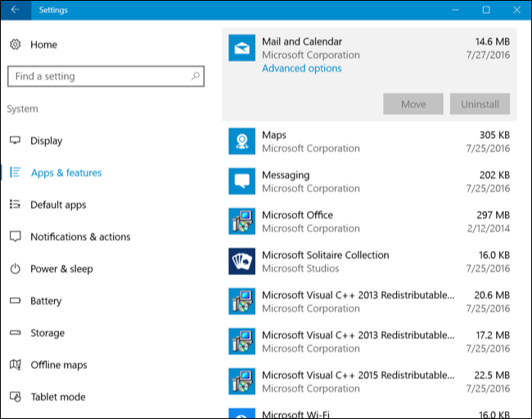Click the Messaging app icon
Viewport: 532px width, 419px height.
[x=242, y=182]
